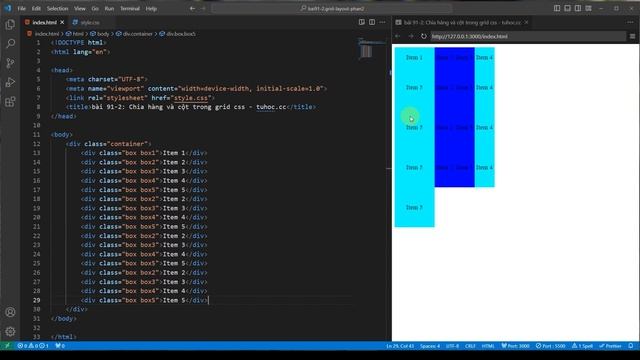Click the Item 1 cell in the preview
Viewport: 640px width, 360px height.
click(414, 58)
